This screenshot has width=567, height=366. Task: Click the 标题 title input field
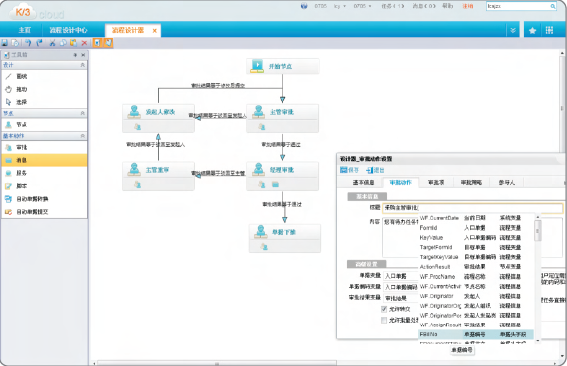click(472, 208)
